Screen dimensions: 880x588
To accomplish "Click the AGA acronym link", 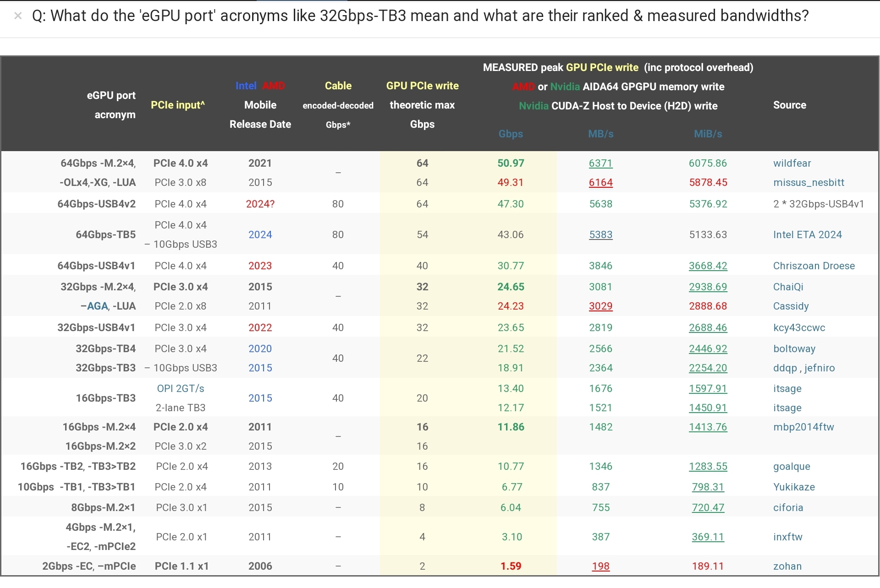I will tap(97, 306).
